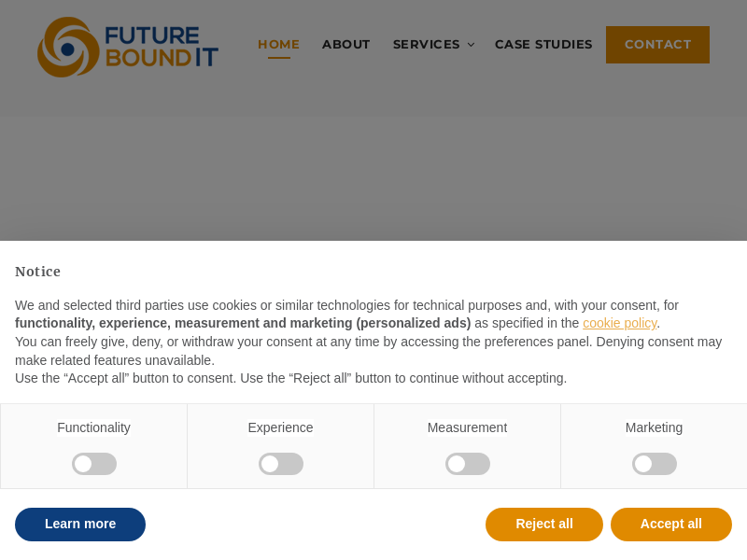The width and height of the screenshot is (747, 560).
Task: Click the Learn more button
Action: pyautogui.click(x=80, y=525)
